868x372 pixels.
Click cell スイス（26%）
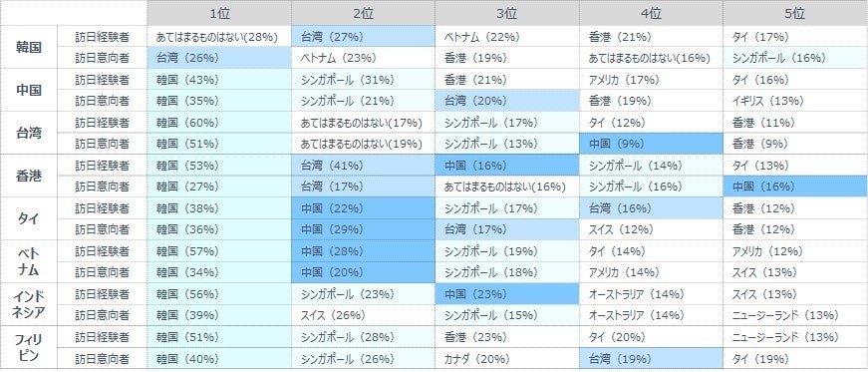point(363,315)
